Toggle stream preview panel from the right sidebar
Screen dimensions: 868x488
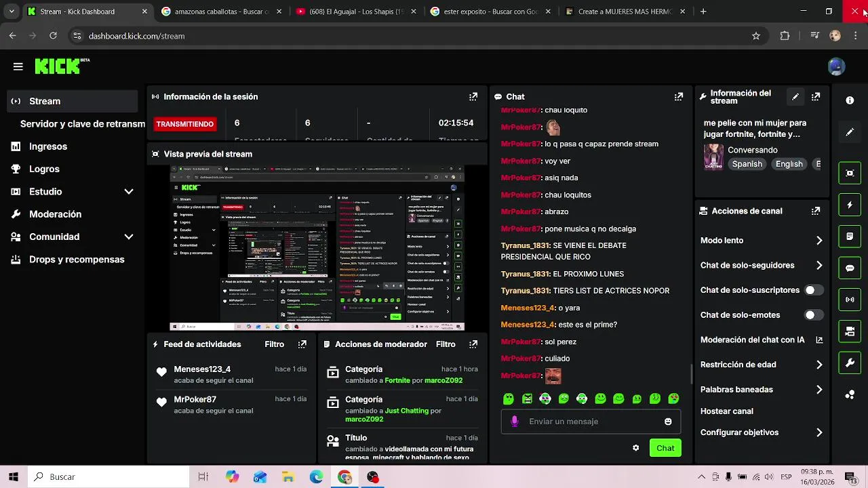pos(850,173)
